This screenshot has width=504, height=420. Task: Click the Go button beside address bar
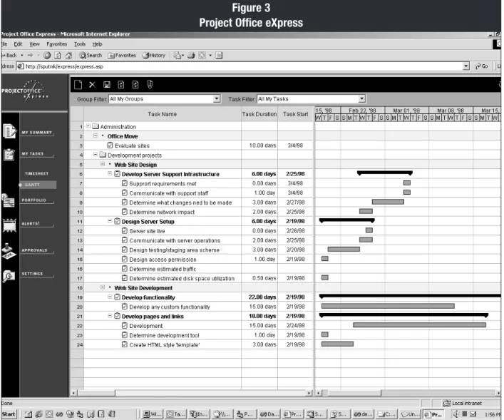tap(481, 66)
